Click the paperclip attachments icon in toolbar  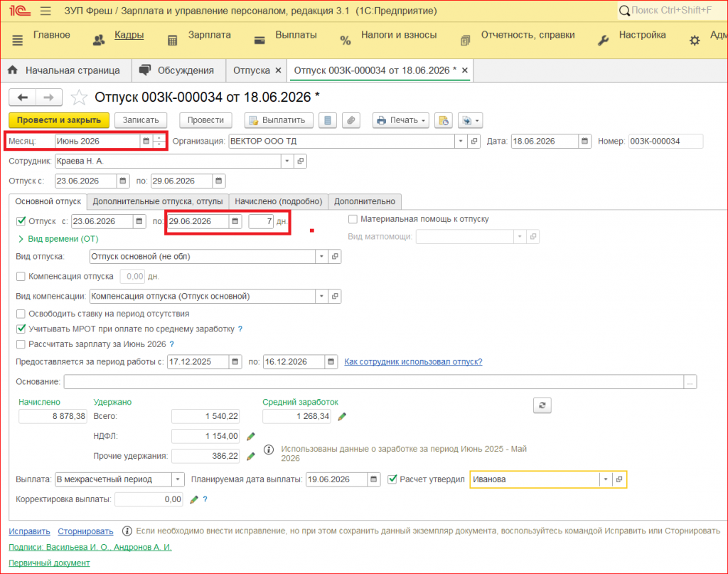pos(351,120)
